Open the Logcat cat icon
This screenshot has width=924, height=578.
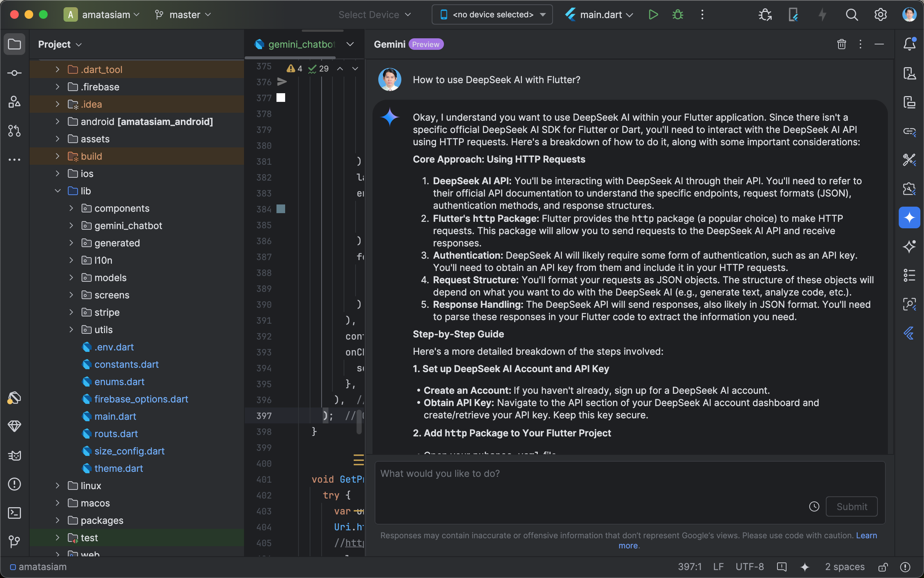click(14, 455)
